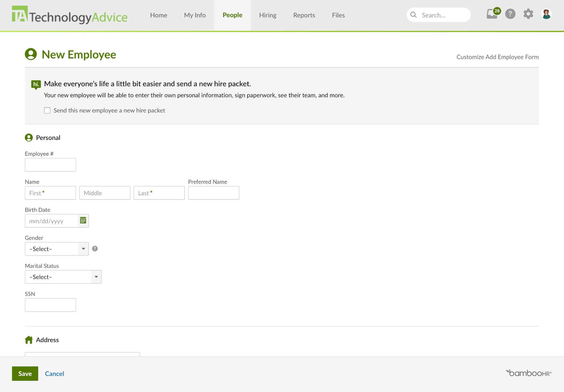The width and height of the screenshot is (564, 392).
Task: Click the green 'hi.' speech bubble icon
Action: (x=36, y=84)
